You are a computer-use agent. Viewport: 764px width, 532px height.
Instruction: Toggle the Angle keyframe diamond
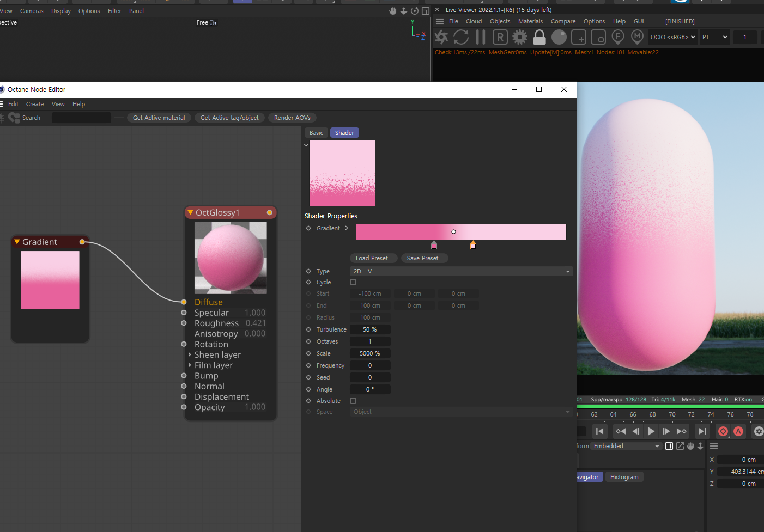[x=308, y=389]
